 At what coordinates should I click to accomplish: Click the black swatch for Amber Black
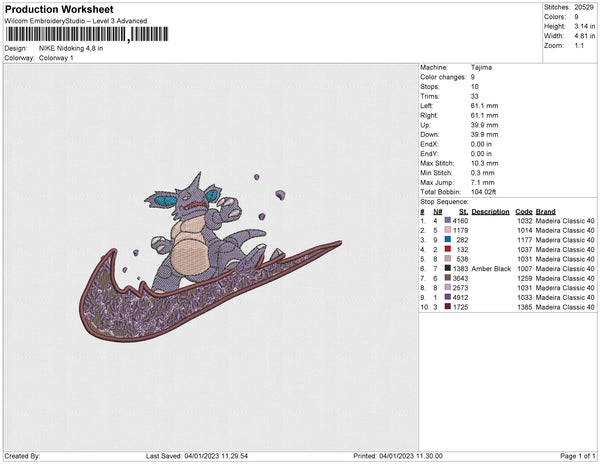coord(448,269)
